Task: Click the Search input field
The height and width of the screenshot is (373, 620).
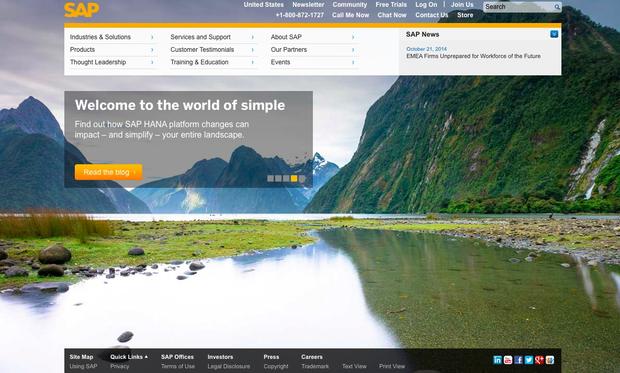Action: coord(518,7)
